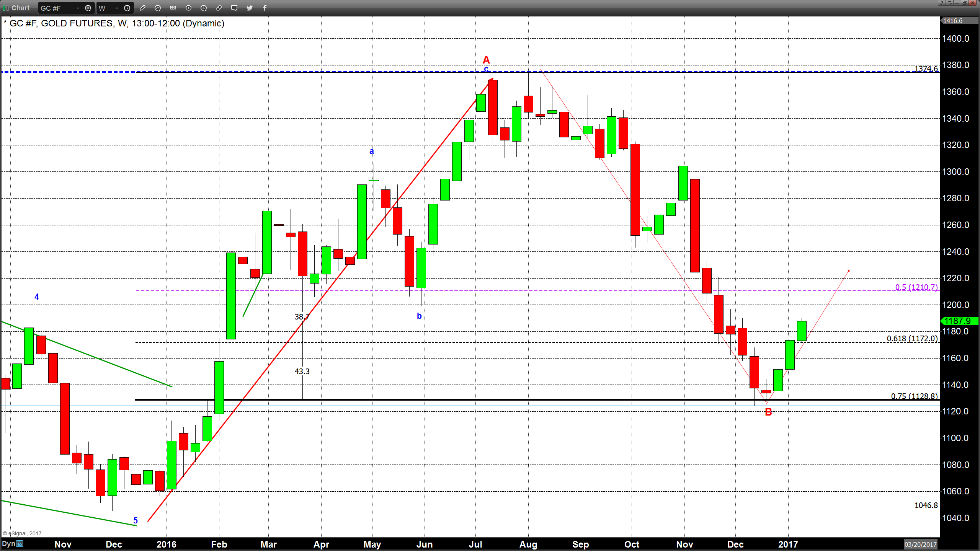980x551 pixels.
Task: Click the 1187.9 current price marker
Action: (959, 321)
